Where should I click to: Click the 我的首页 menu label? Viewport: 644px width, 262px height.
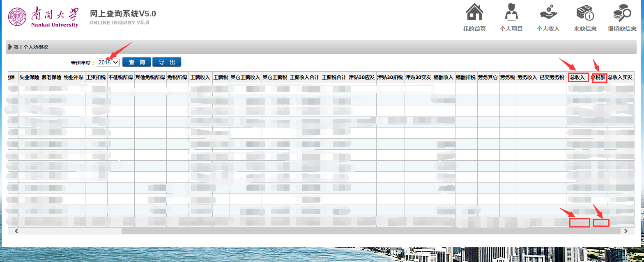click(x=474, y=29)
